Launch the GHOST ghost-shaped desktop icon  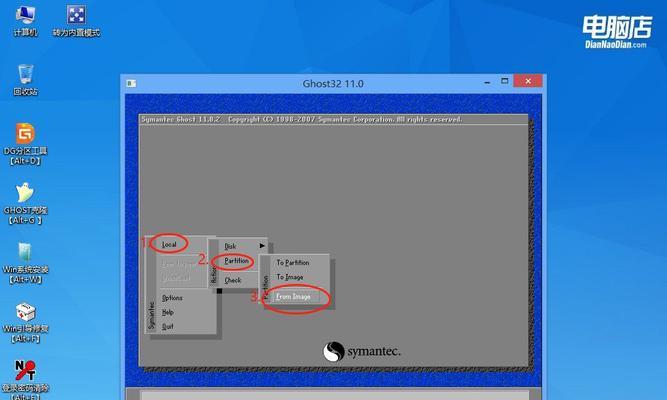tap(26, 203)
